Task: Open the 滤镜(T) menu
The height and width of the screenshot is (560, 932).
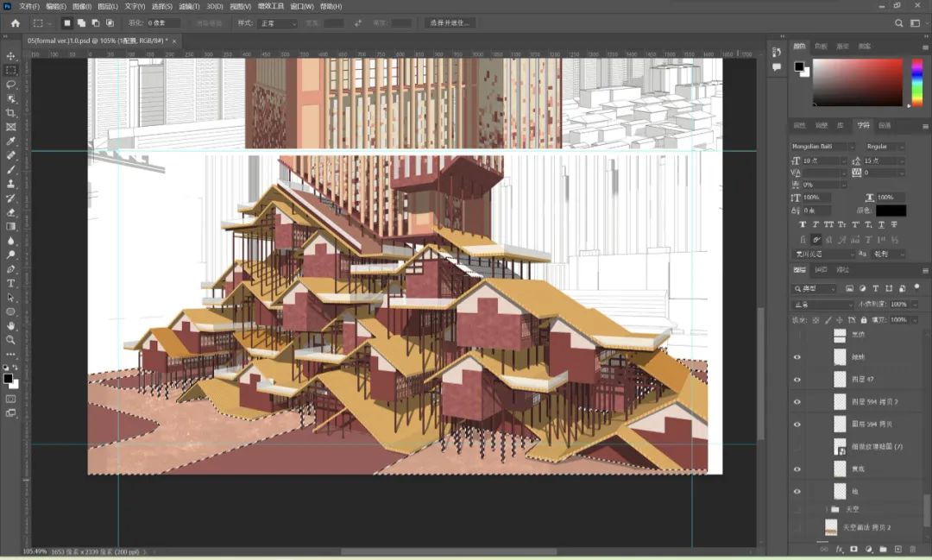Action: click(190, 7)
